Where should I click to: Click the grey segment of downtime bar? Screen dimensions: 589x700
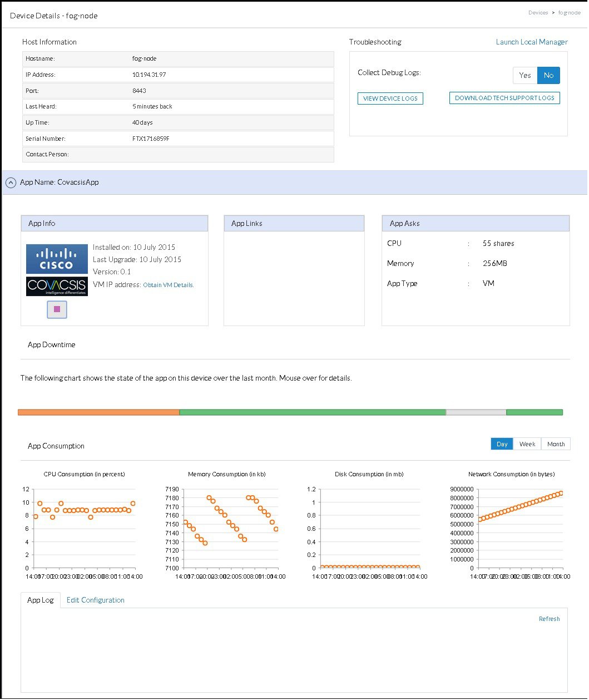(476, 412)
